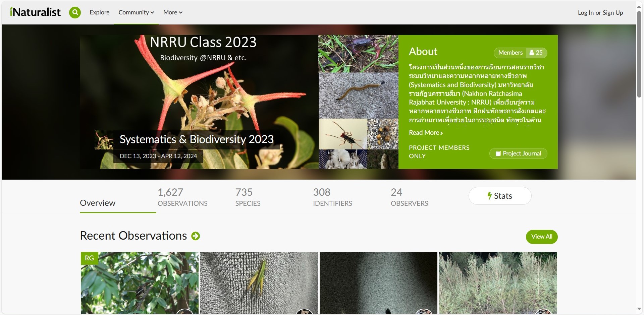This screenshot has height=315, width=644.
Task: Click the Sign Up link
Action: coord(613,13)
